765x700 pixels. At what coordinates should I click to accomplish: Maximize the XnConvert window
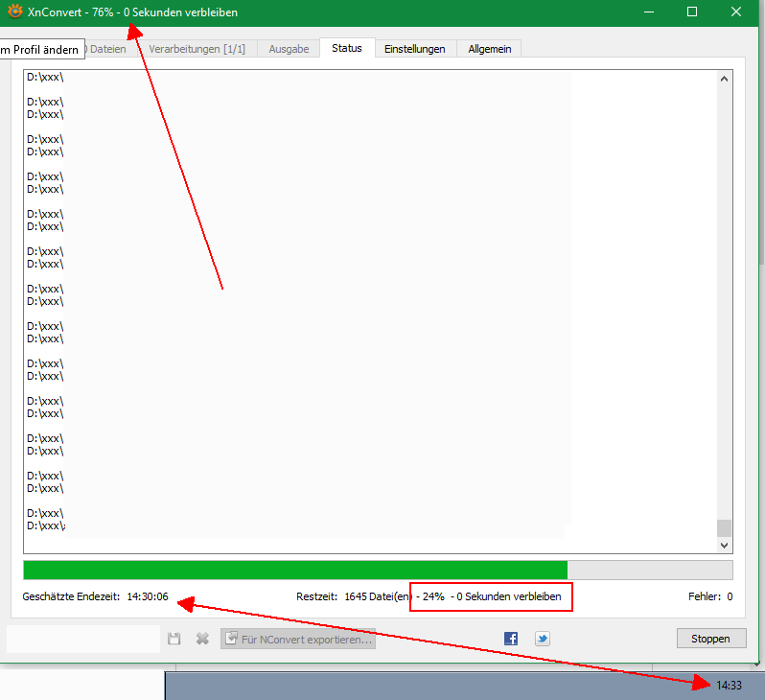pos(692,12)
